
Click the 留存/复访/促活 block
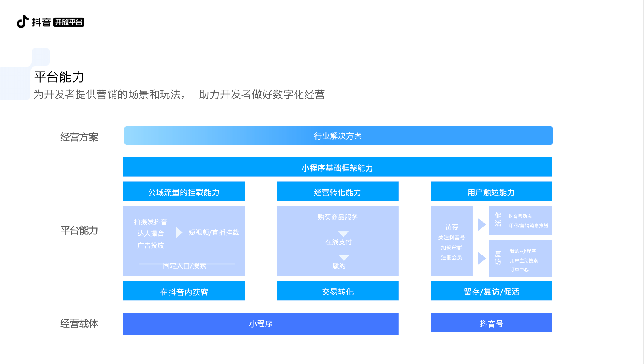click(x=491, y=291)
